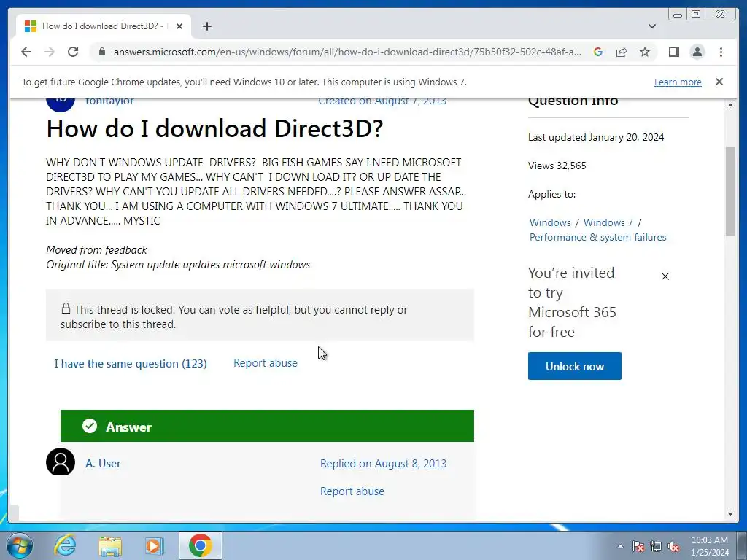Open Chrome three-dot menu
747x560 pixels.
(721, 52)
